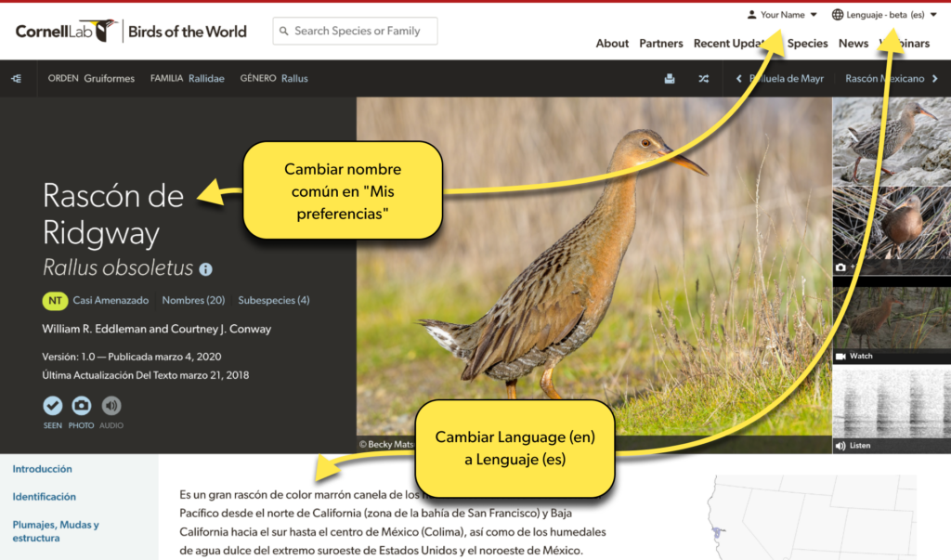Toggle the PHOTO camera indicator
This screenshot has height=560, width=951.
tap(81, 406)
